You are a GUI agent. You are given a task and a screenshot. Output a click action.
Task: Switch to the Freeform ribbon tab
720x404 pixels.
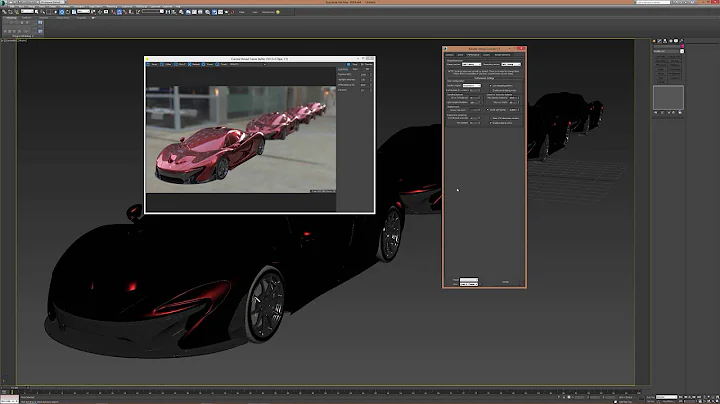point(26,18)
